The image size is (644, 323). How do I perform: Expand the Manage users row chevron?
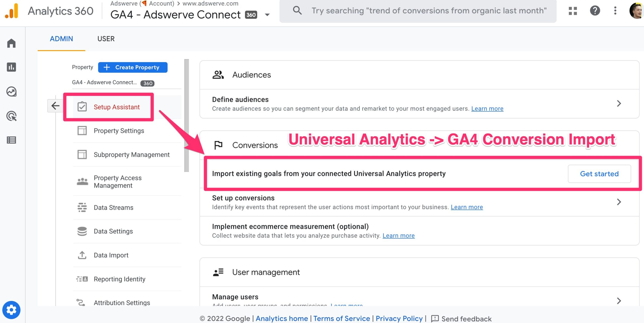[619, 301]
